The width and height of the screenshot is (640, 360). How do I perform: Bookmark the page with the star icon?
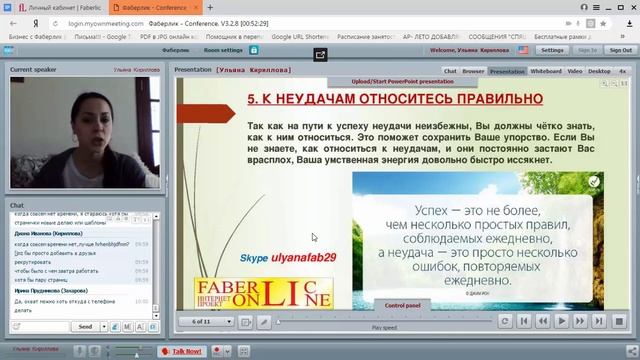(603, 24)
